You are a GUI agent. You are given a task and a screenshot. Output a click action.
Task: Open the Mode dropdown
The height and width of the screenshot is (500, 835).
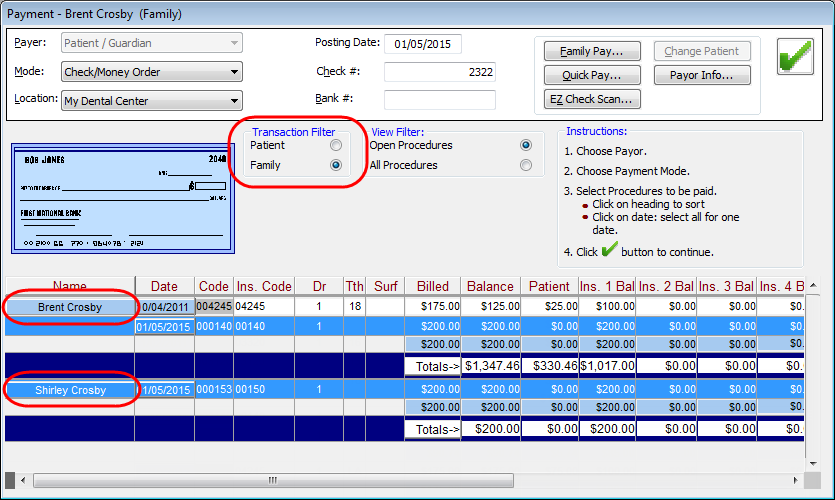click(x=151, y=72)
